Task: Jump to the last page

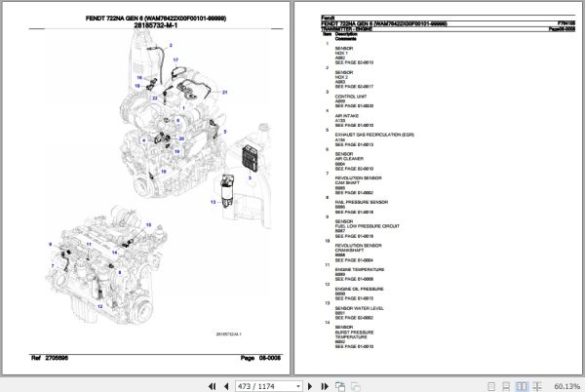Action: point(325,386)
